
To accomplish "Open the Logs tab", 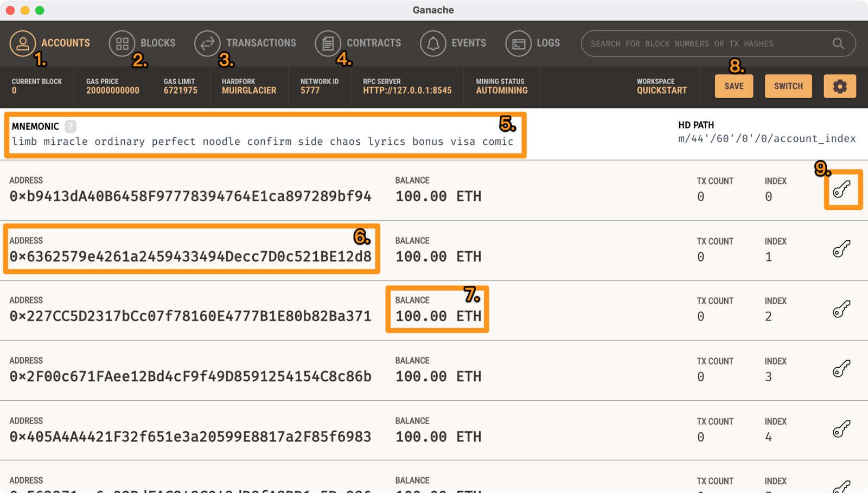I will point(533,43).
